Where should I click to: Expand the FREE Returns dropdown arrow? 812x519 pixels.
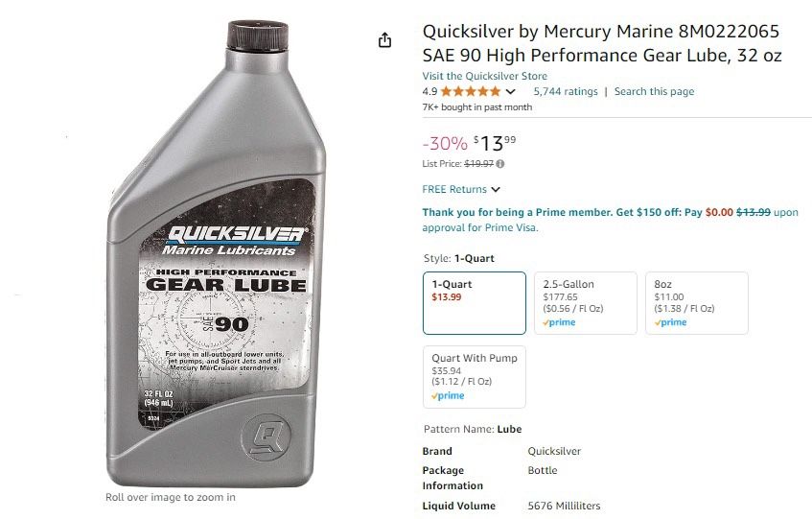[x=496, y=190]
